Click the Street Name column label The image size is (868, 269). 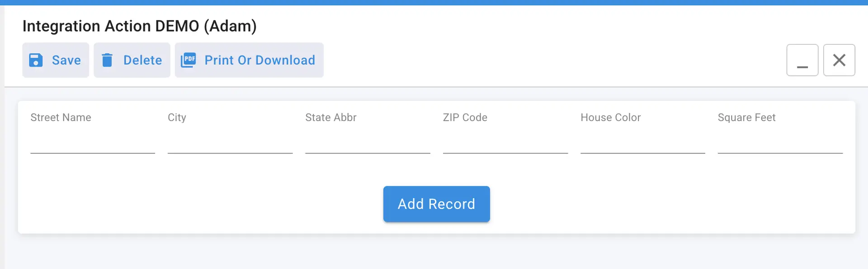pyautogui.click(x=61, y=117)
